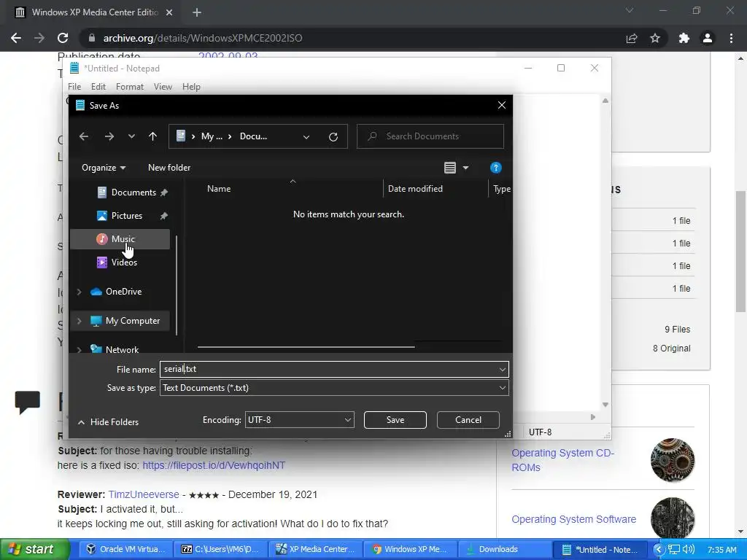Open filepost.io fixed iso link
This screenshot has height=560, width=747.
[x=214, y=465]
